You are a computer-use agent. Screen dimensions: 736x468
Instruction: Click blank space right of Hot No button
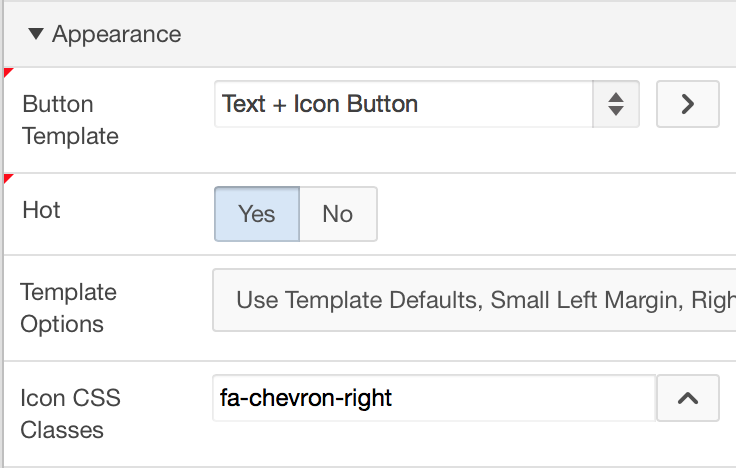click(550, 214)
